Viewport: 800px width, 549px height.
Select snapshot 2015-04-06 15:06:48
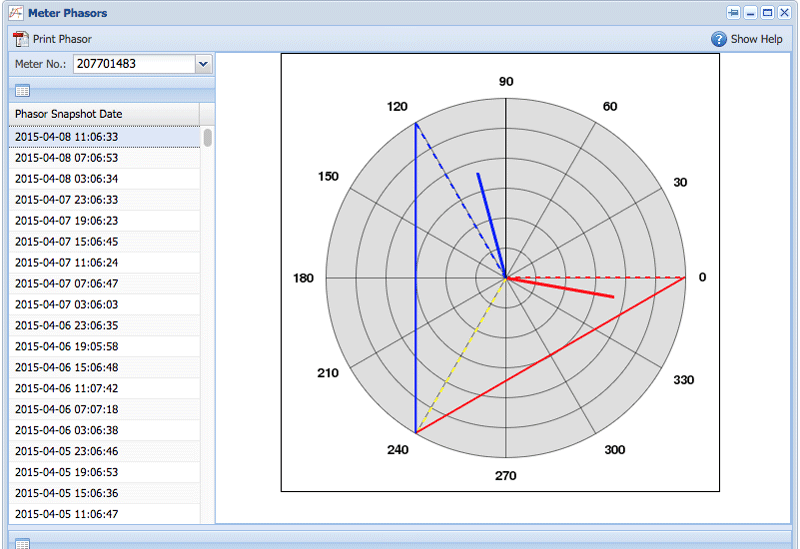104,367
